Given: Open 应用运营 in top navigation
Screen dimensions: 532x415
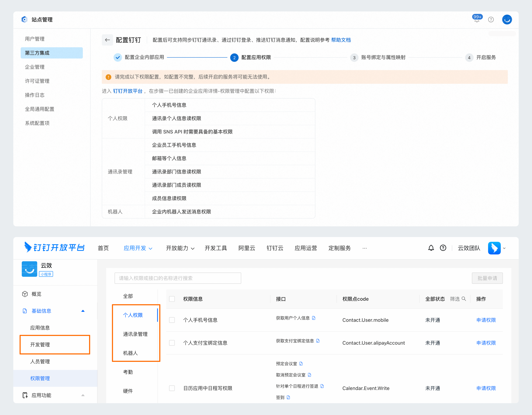Looking at the screenshot, I should tap(306, 248).
